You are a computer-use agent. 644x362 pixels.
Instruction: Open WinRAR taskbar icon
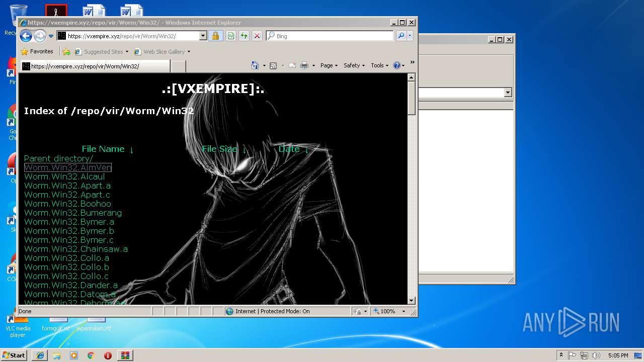tap(125, 355)
